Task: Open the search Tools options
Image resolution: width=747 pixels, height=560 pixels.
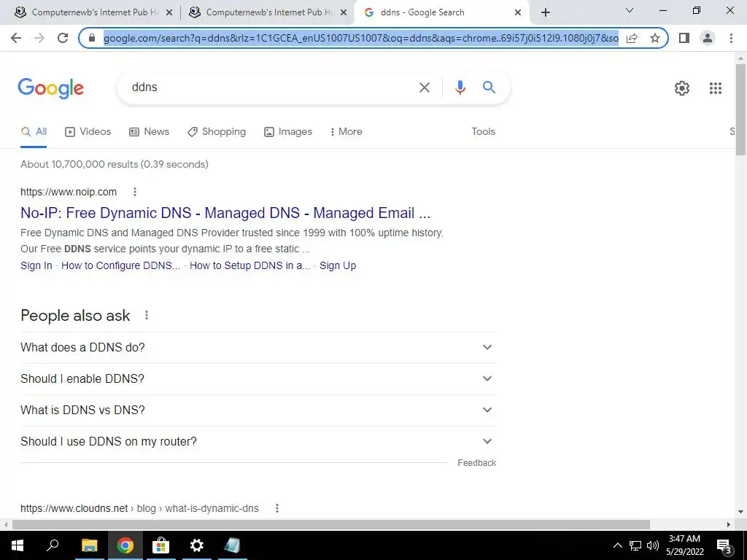Action: pyautogui.click(x=483, y=132)
